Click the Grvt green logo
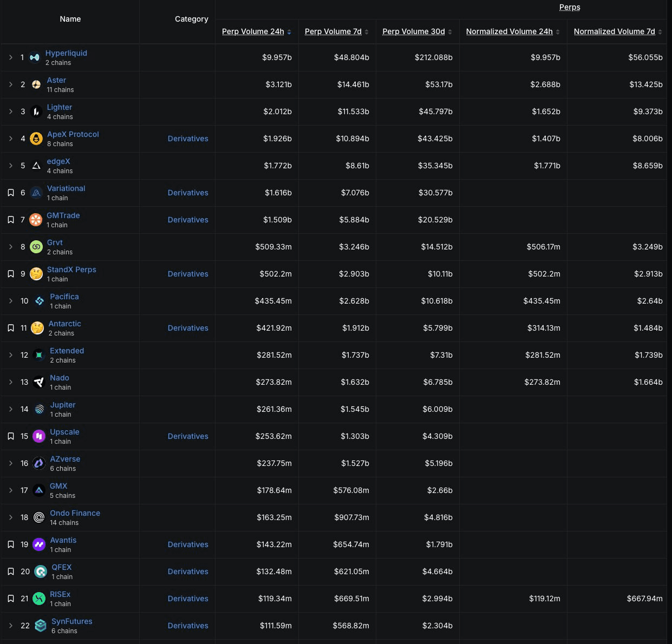This screenshot has height=644, width=672. point(36,247)
